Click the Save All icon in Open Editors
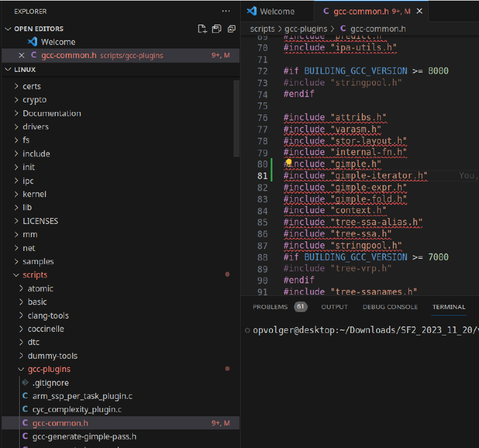The image size is (479, 448). [216, 29]
